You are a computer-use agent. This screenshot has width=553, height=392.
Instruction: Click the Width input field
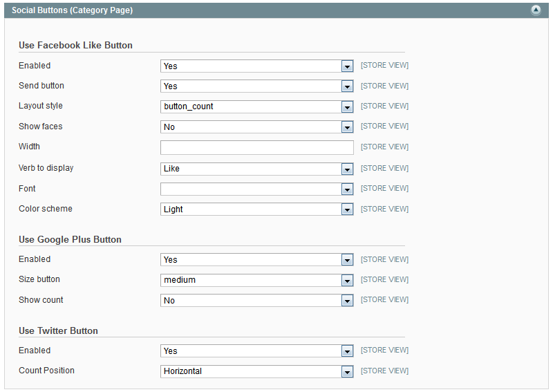click(256, 147)
